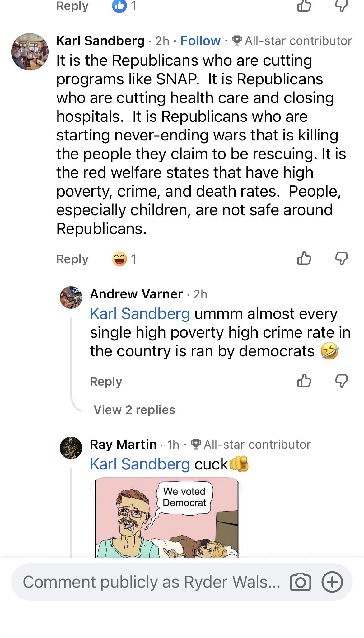Thumbs up the top partially visible comment
Image resolution: width=364 pixels, height=638 pixels.
click(304, 6)
